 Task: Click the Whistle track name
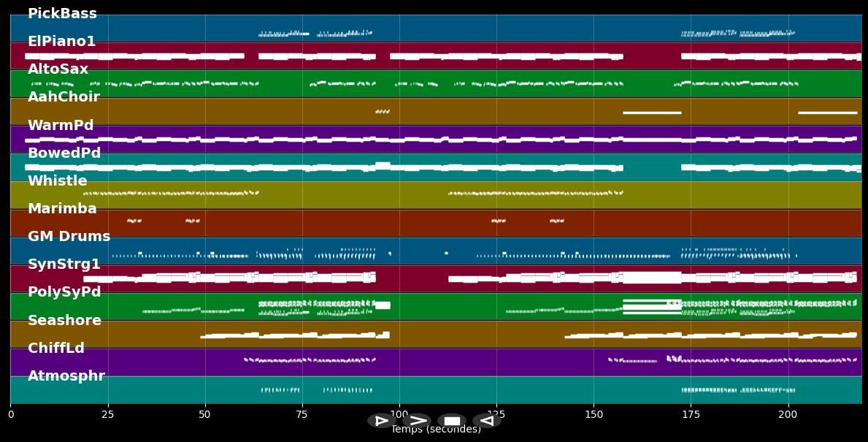point(57,181)
